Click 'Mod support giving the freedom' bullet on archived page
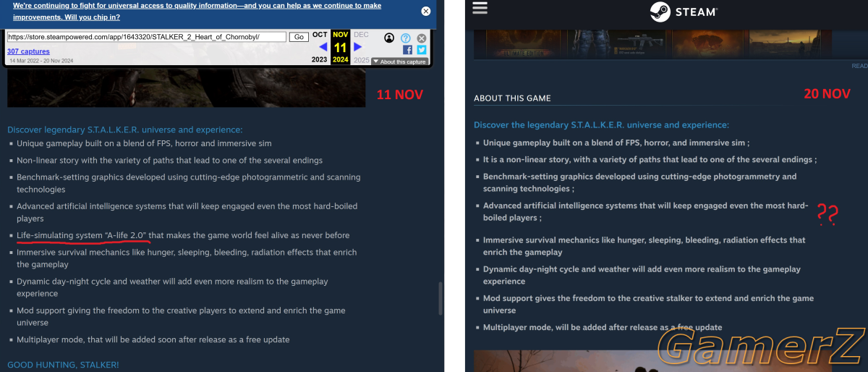868x372 pixels. 181,316
